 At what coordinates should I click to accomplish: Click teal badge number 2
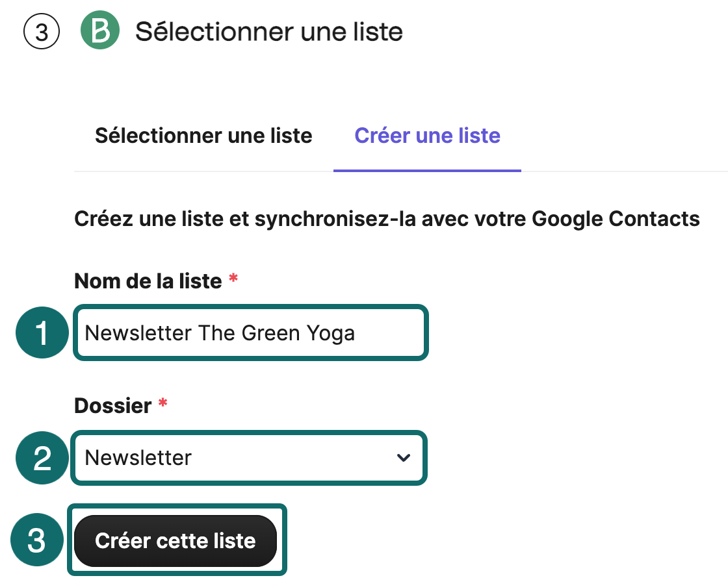[42, 458]
